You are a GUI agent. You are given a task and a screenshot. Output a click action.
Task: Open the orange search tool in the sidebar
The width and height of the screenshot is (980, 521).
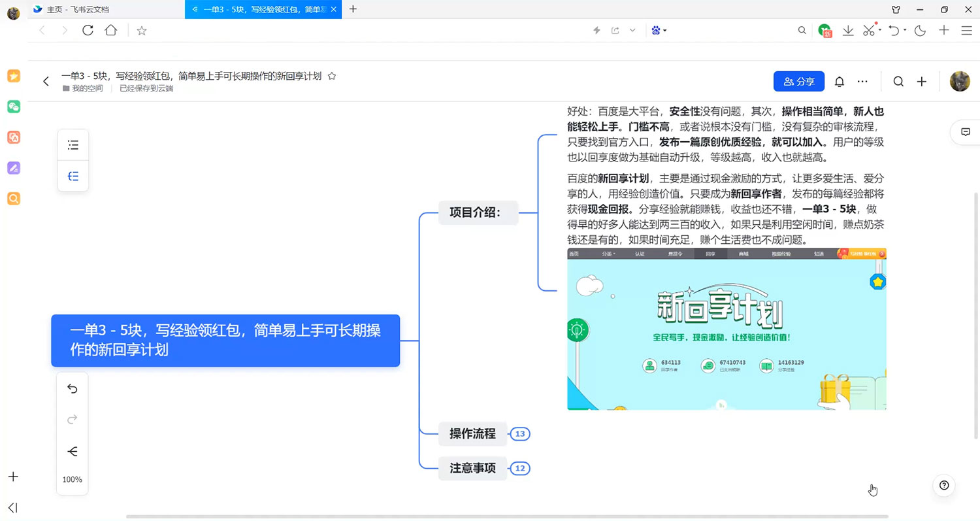14,198
